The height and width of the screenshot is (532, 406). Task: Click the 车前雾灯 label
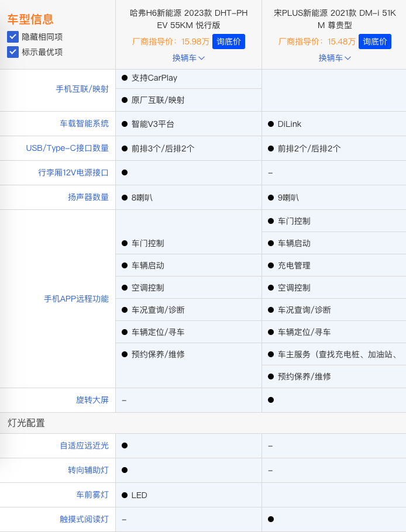pyautogui.click(x=92, y=495)
